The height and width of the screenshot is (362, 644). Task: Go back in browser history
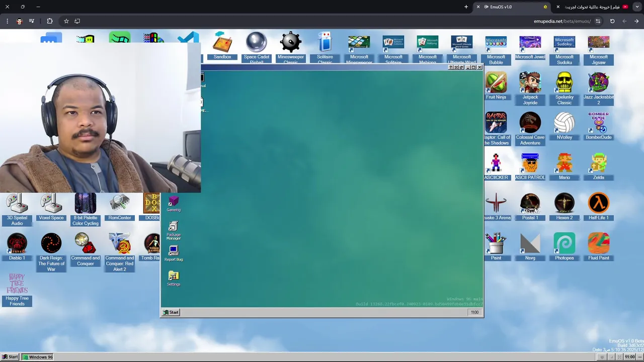coord(636,21)
